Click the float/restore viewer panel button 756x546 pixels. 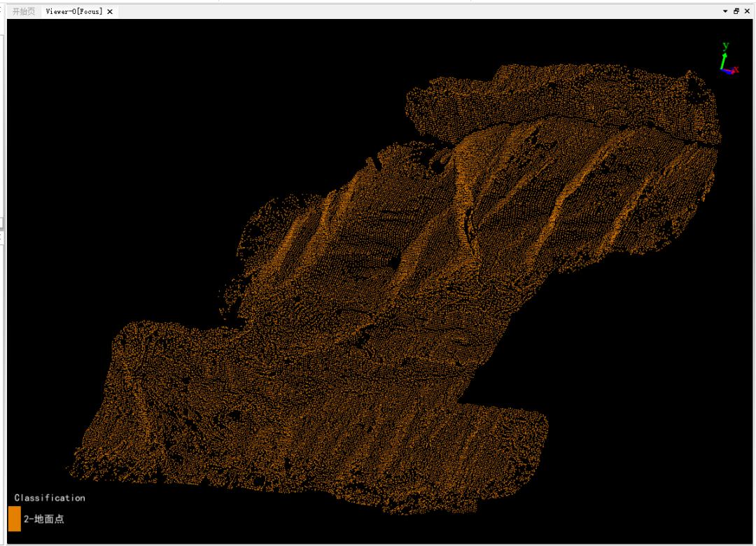pos(736,11)
